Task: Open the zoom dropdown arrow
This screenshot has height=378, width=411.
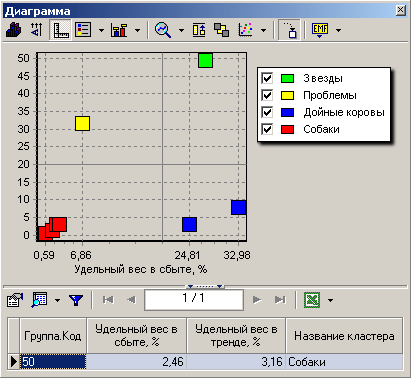Action: tap(181, 30)
